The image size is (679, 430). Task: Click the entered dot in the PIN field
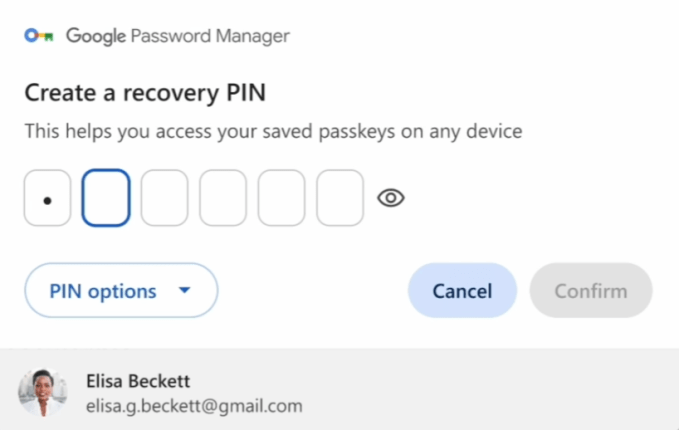(x=47, y=199)
